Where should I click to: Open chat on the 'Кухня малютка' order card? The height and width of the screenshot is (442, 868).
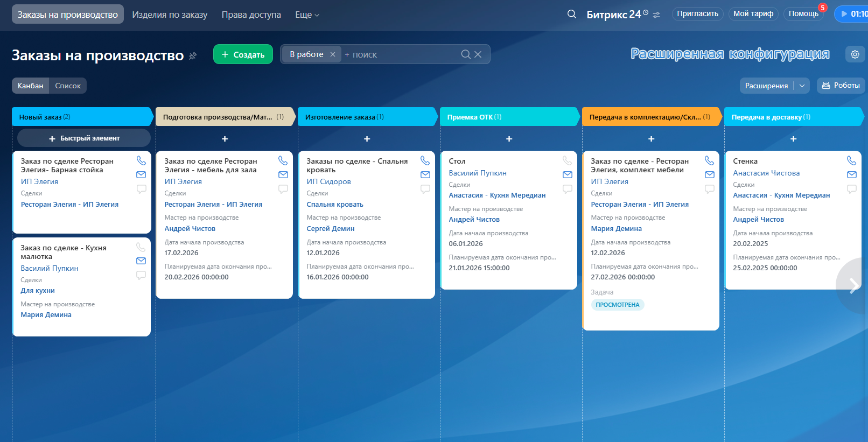[x=141, y=275]
